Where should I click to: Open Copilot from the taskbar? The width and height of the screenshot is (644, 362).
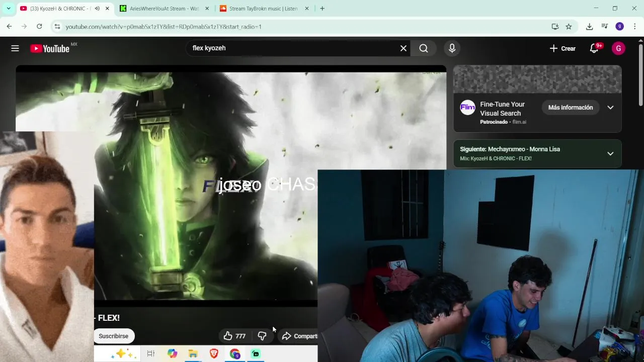point(173,353)
